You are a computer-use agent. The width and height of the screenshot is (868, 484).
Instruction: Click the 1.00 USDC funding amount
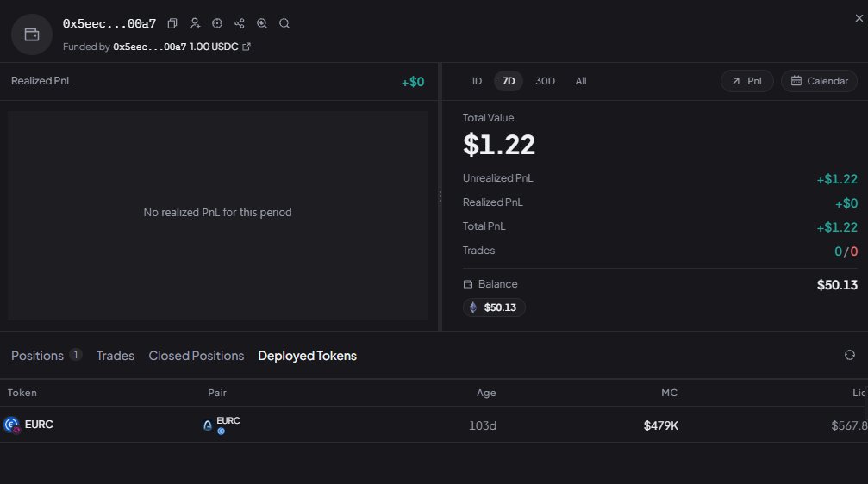coord(214,47)
